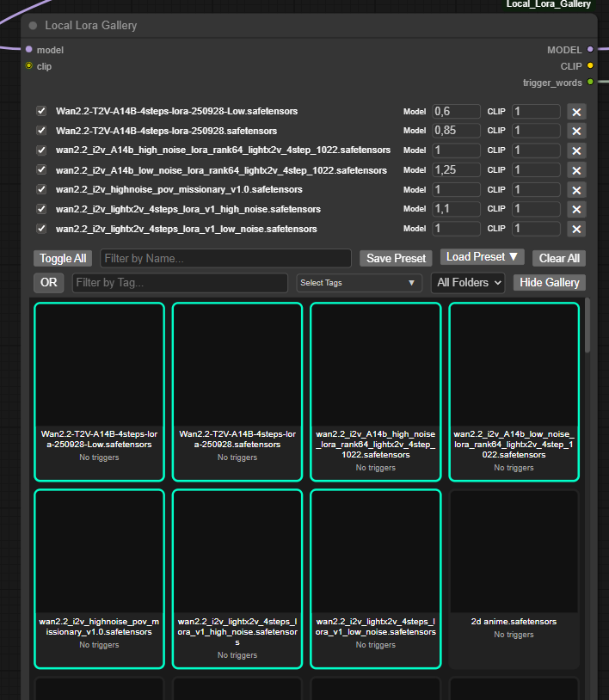The width and height of the screenshot is (609, 700).
Task: Select gallery card high_noise_lora_rank64_lightx2v_4step_1022
Action: [376, 392]
